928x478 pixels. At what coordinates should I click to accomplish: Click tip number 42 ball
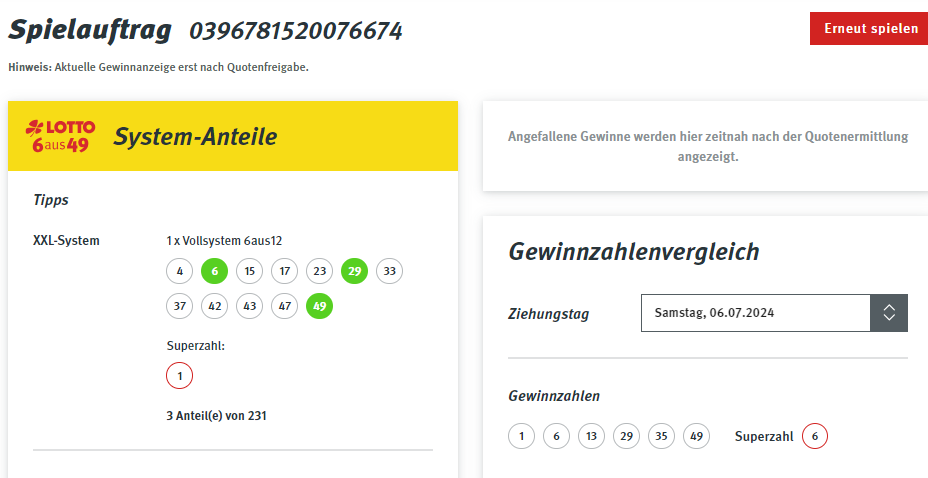click(x=214, y=306)
